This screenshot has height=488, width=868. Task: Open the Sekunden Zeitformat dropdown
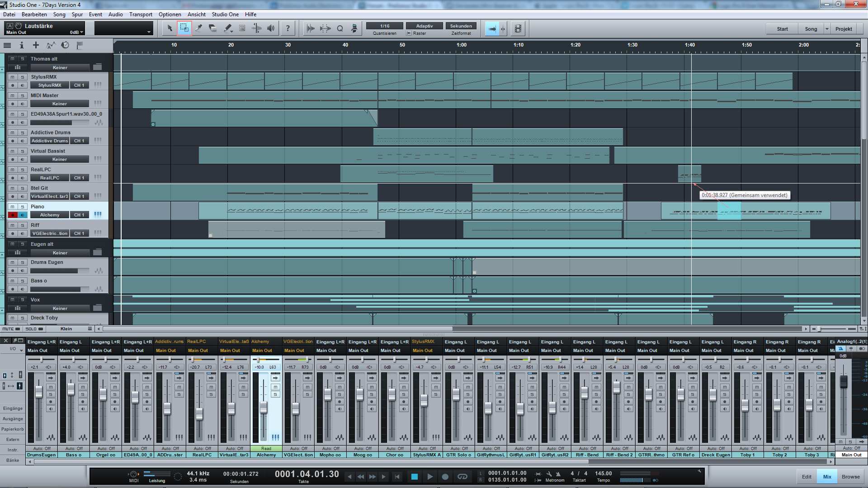[x=461, y=26]
